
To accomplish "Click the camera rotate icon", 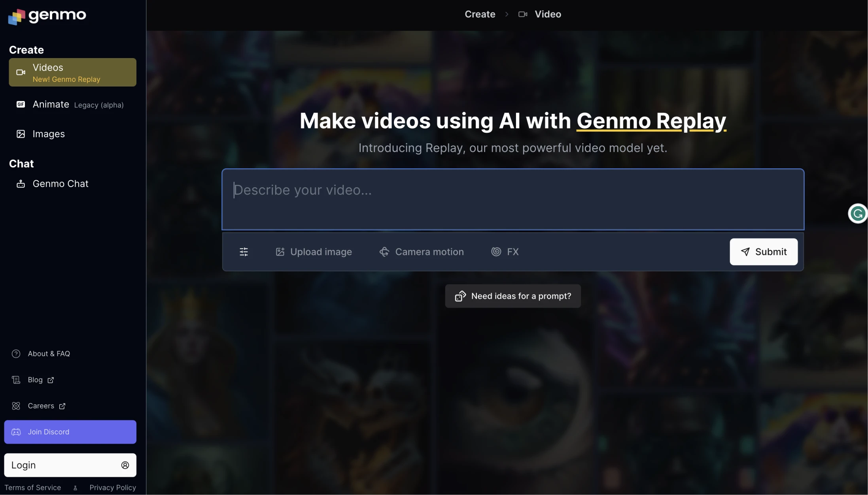I will point(384,252).
